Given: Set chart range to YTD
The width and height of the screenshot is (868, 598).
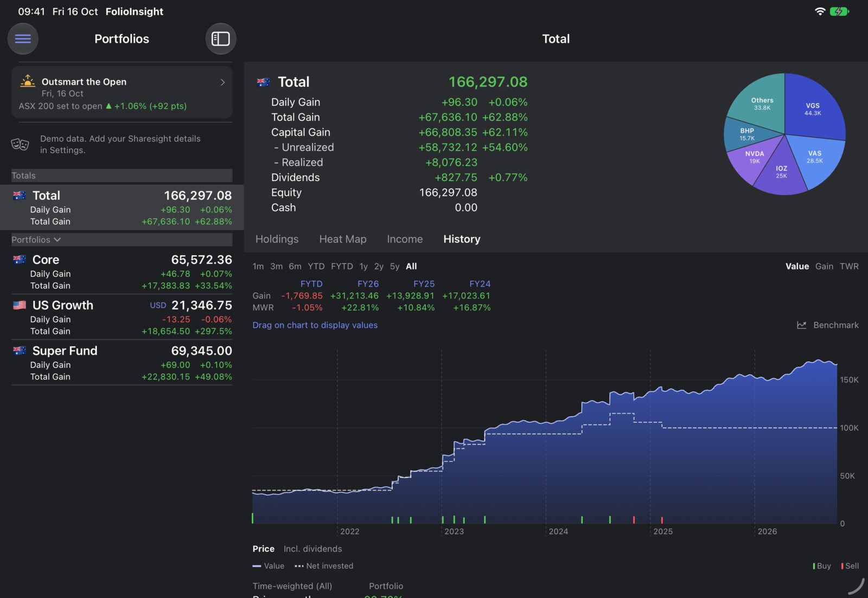Looking at the screenshot, I should (x=316, y=266).
